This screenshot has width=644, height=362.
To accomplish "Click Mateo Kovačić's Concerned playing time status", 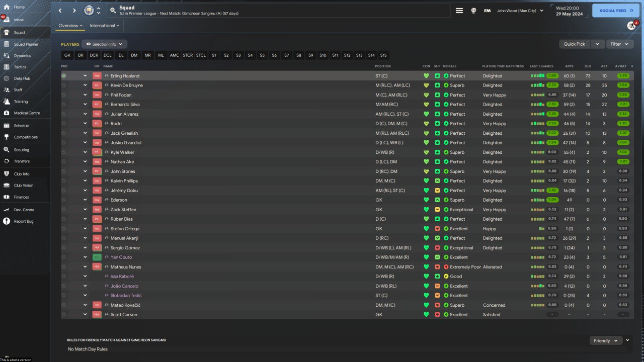I will tap(494, 305).
